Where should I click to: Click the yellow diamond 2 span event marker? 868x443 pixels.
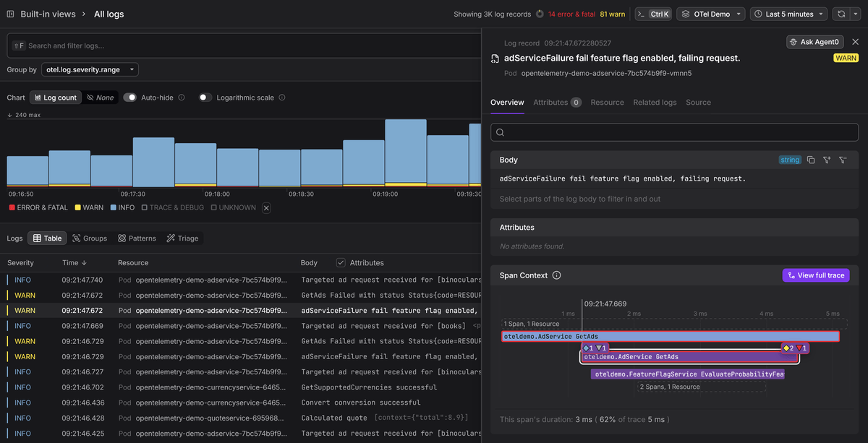pyautogui.click(x=789, y=348)
